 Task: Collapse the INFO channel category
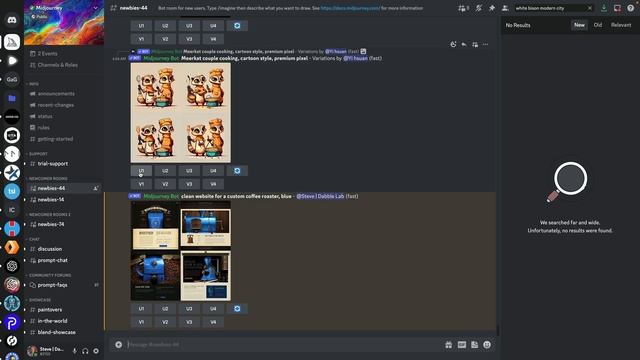pos(34,84)
